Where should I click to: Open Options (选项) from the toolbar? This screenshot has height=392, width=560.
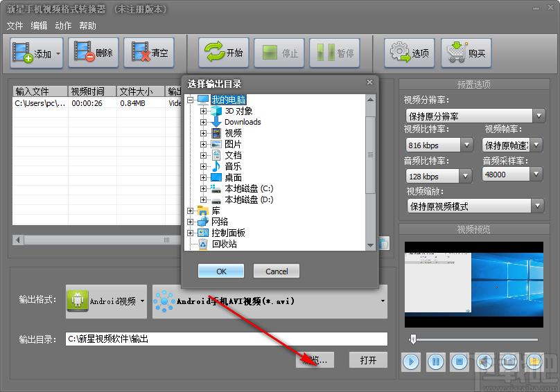pyautogui.click(x=410, y=53)
